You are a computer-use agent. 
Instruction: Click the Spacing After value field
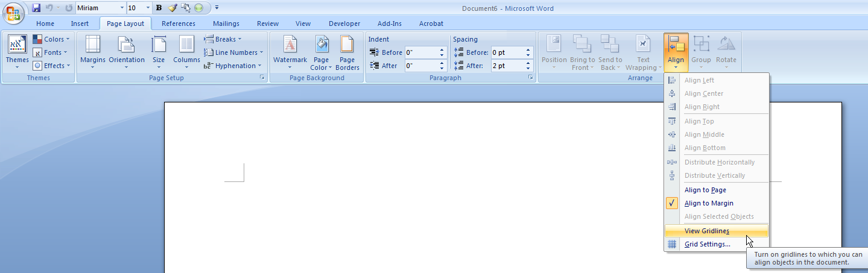(507, 66)
